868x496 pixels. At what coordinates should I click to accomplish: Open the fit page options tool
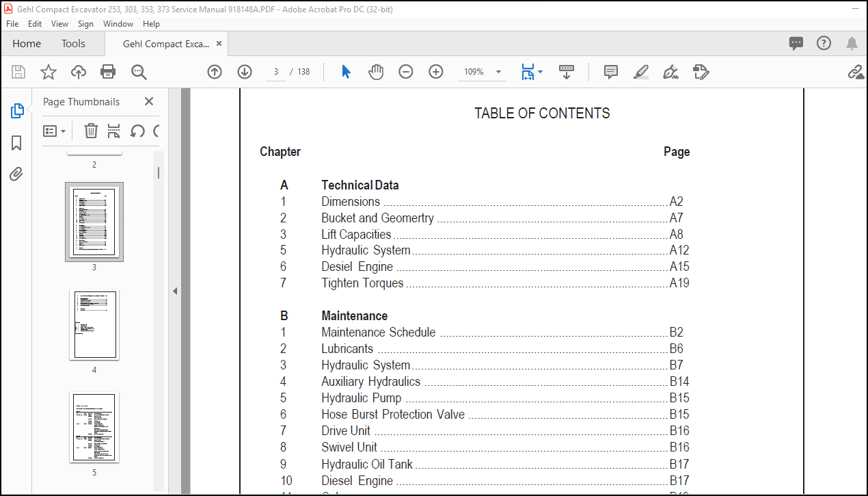[x=531, y=72]
